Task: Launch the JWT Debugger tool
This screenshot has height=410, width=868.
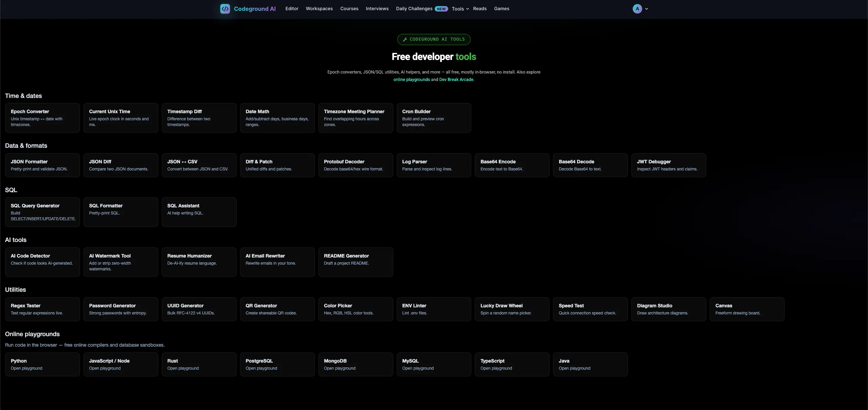Action: pyautogui.click(x=669, y=165)
